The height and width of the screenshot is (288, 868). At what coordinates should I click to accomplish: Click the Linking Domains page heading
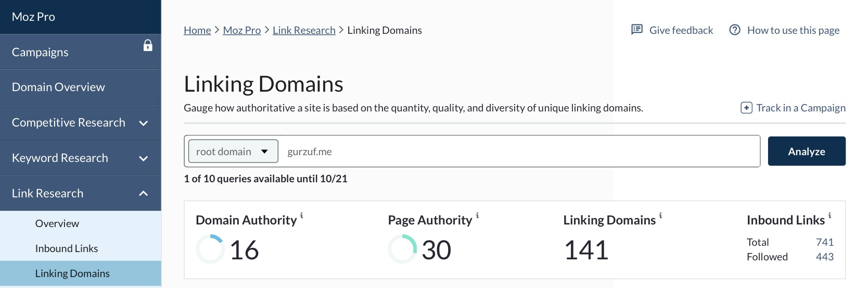tap(263, 84)
